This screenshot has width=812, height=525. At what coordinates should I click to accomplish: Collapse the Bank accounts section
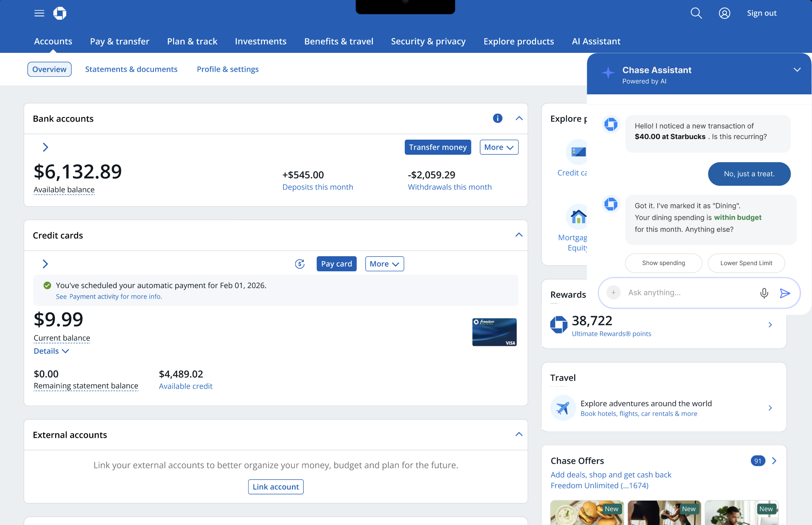(519, 118)
